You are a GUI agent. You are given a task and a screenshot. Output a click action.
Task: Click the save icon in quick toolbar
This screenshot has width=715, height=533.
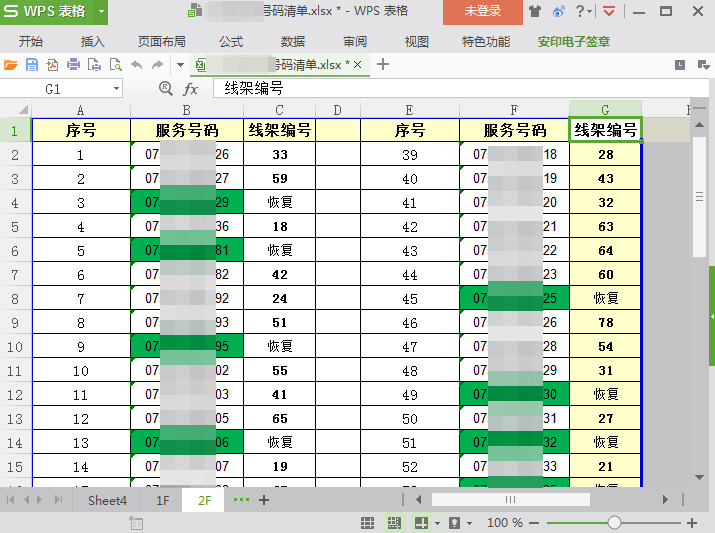32,65
